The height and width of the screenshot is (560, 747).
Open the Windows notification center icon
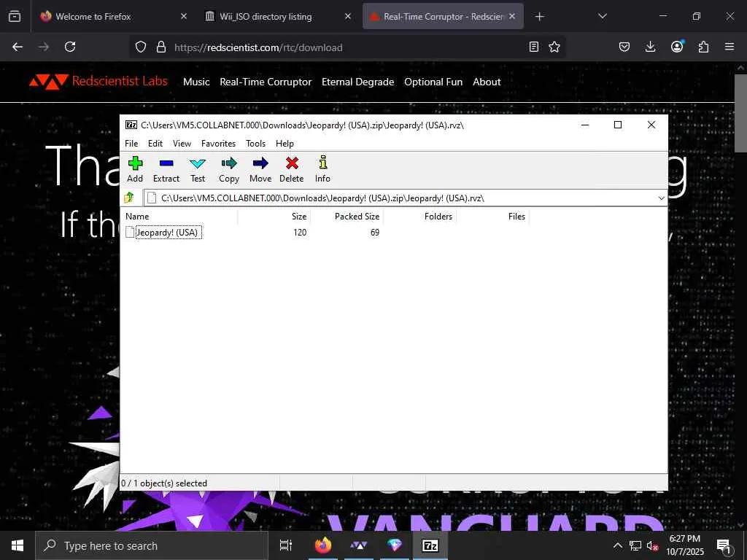pyautogui.click(x=724, y=545)
